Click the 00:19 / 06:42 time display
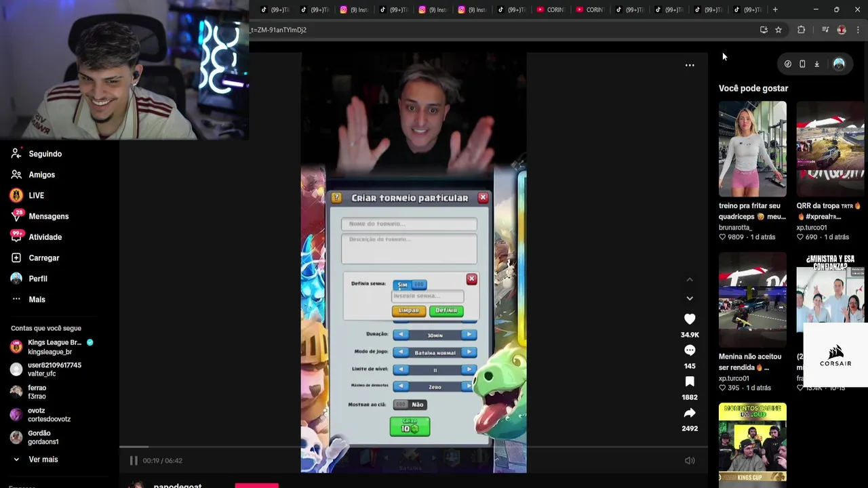The height and width of the screenshot is (488, 868). click(x=162, y=461)
